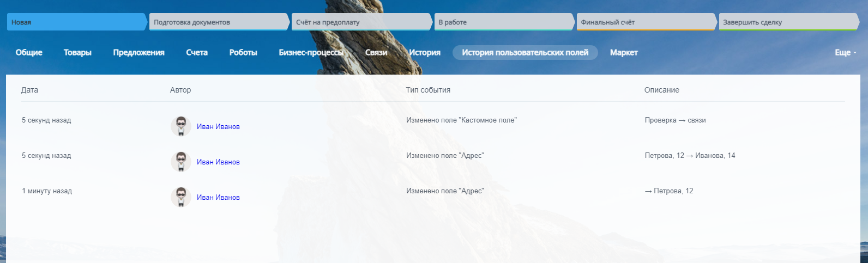The height and width of the screenshot is (263, 868).
Task: Open the Общие tab
Action: point(29,53)
